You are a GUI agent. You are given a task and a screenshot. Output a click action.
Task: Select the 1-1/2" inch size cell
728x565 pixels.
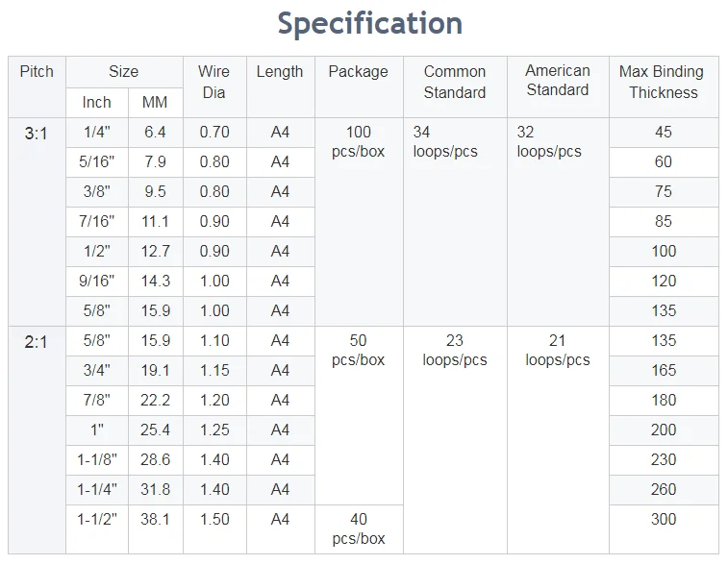coord(96,520)
